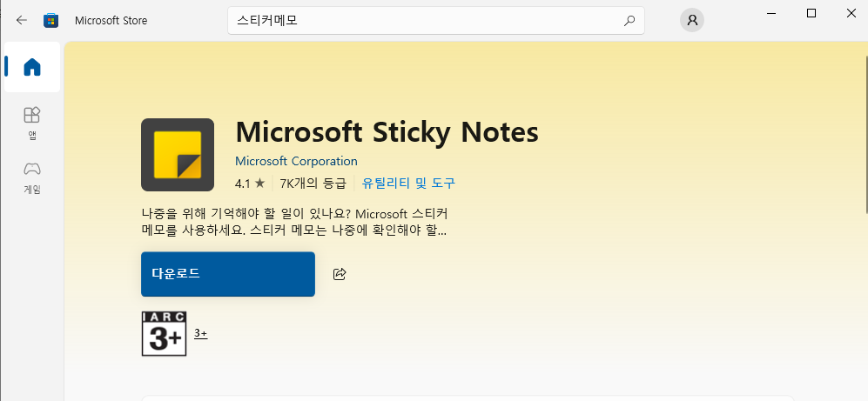Click the Microsoft Store logo icon

tap(50, 21)
